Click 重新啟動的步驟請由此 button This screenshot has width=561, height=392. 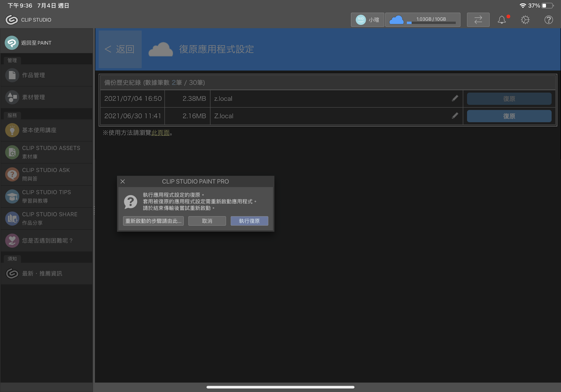click(x=153, y=221)
